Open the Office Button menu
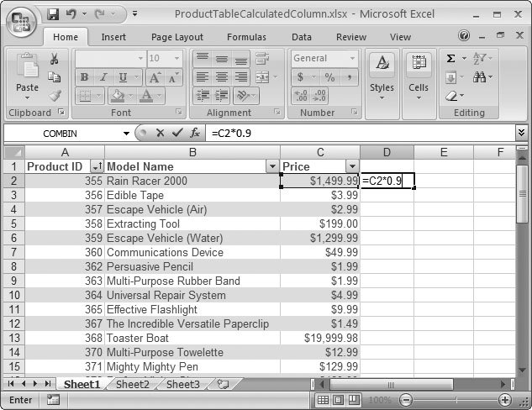The height and width of the screenshot is (410, 532). 22,22
